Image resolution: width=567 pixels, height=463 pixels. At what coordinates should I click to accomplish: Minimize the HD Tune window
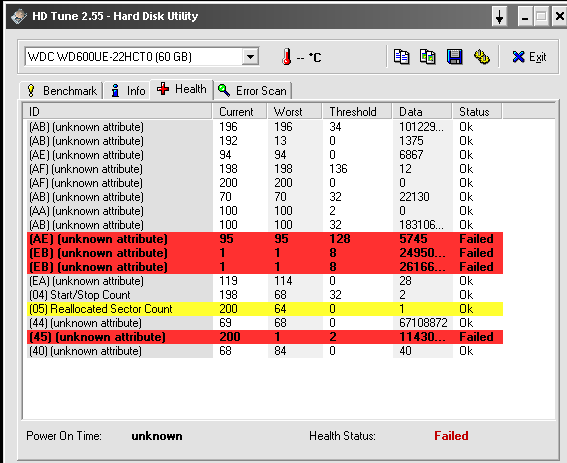tap(525, 17)
